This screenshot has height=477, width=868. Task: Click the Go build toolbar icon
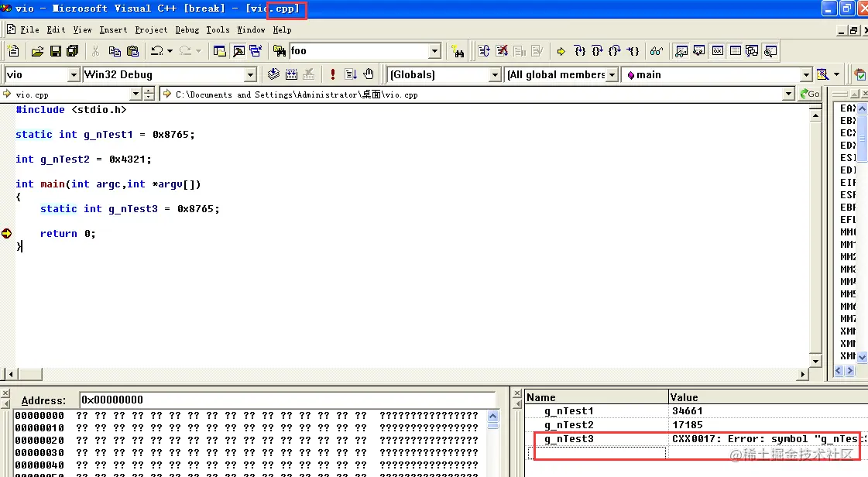coord(351,74)
